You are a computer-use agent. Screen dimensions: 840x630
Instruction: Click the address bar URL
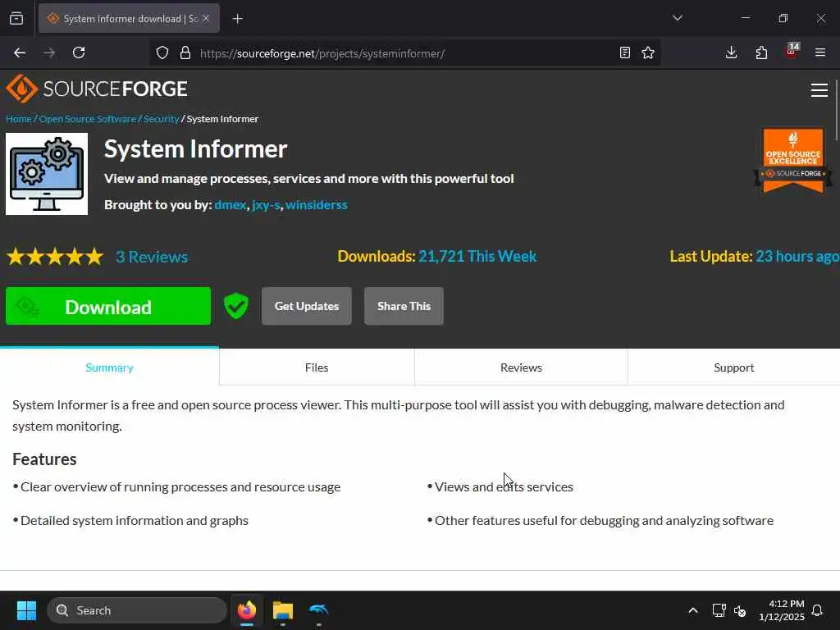[x=322, y=53]
